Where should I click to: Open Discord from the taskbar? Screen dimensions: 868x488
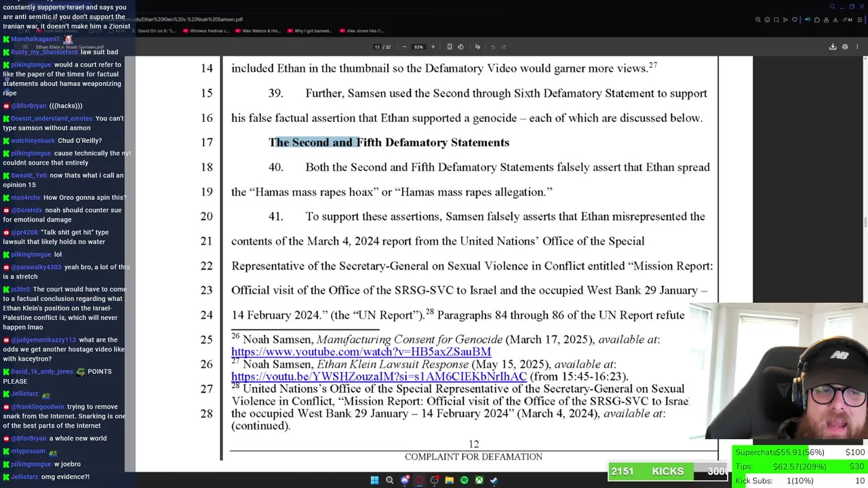pos(405,480)
